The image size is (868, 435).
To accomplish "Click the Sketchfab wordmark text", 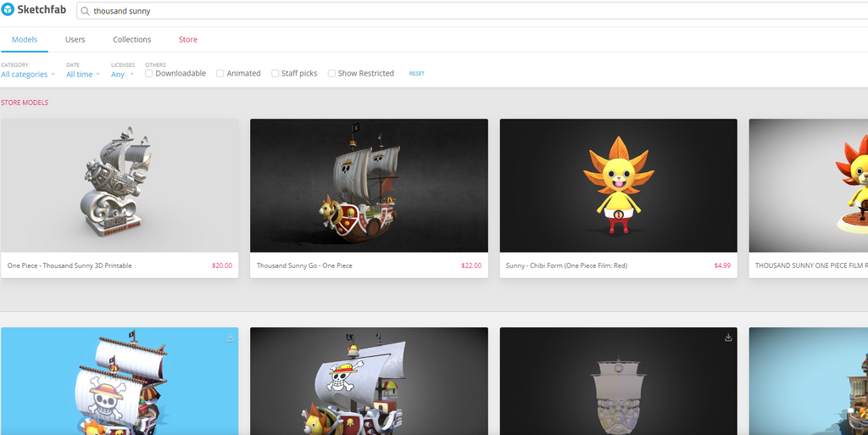I will [x=42, y=9].
